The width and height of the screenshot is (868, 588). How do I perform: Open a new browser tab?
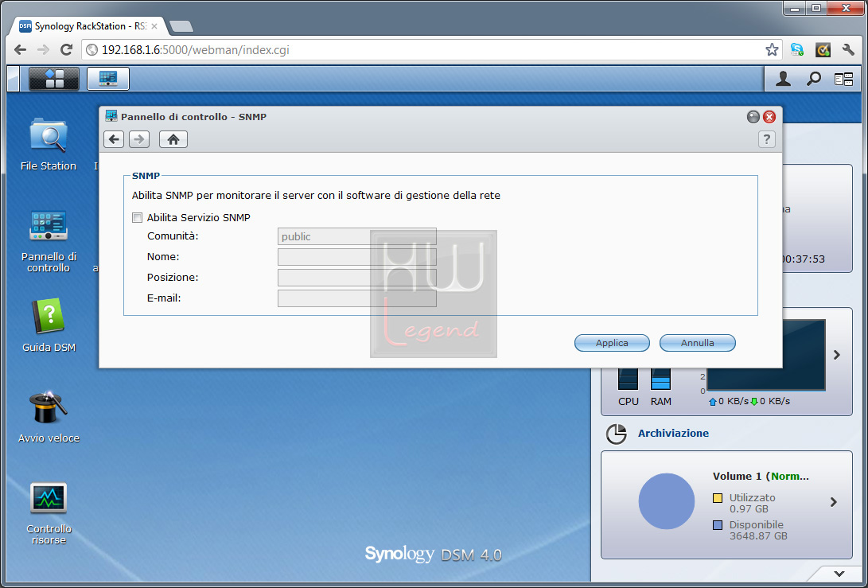tap(181, 26)
